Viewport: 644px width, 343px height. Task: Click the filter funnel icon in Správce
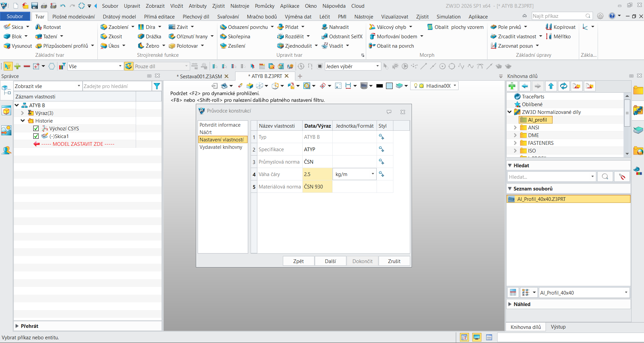[x=157, y=86]
